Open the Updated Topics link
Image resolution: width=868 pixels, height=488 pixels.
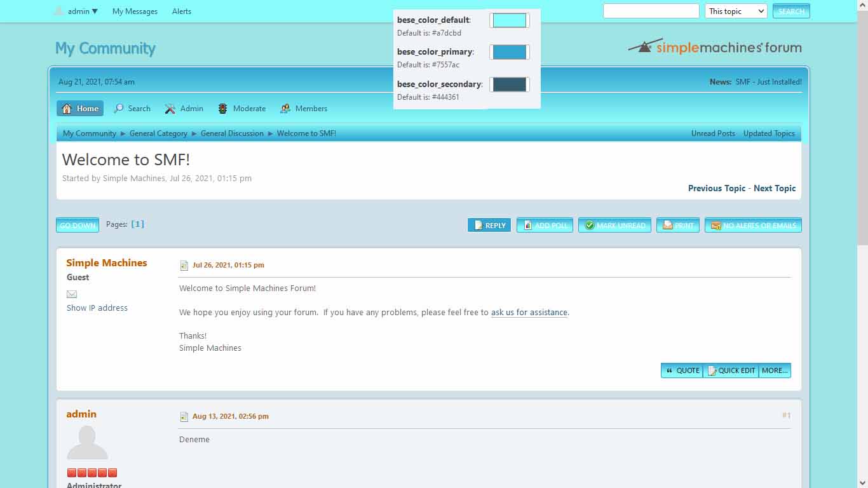(769, 133)
